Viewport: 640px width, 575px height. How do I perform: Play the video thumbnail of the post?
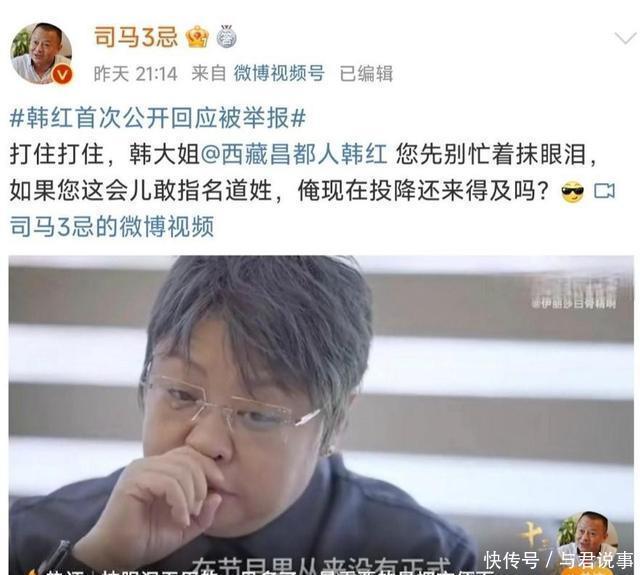[321, 415]
